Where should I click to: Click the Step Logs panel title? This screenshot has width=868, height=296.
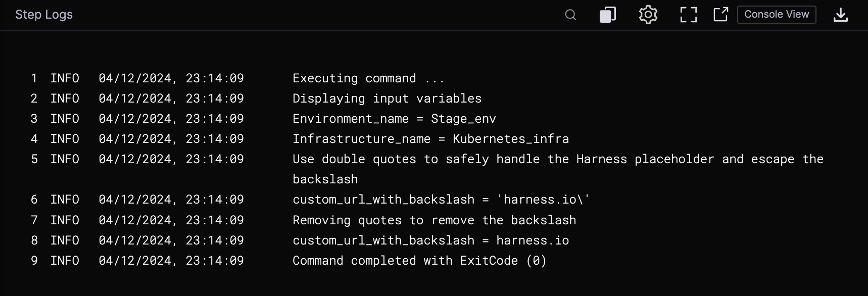pyautogui.click(x=44, y=15)
